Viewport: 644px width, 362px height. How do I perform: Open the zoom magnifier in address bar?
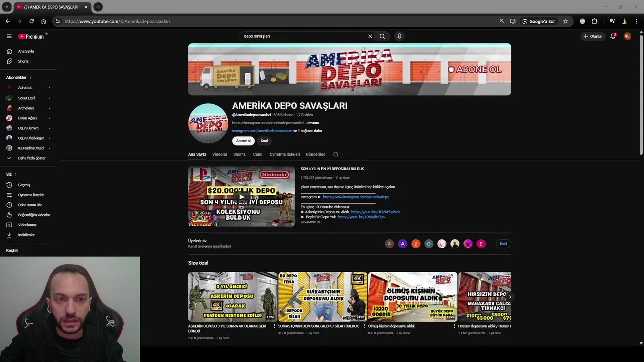pos(502,21)
